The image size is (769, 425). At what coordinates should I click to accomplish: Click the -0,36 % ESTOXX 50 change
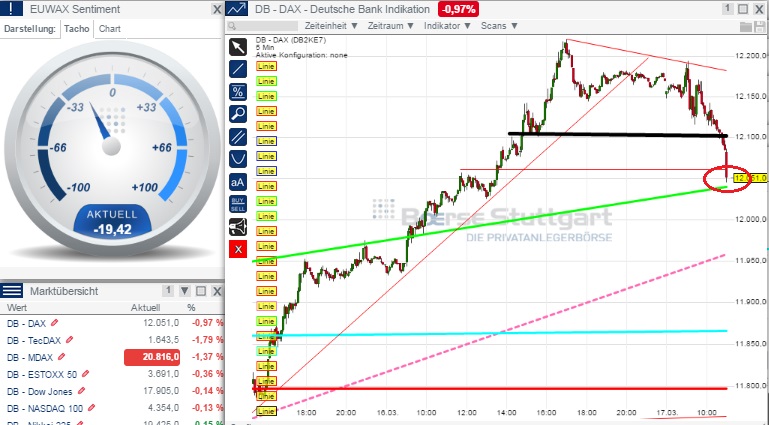point(207,374)
